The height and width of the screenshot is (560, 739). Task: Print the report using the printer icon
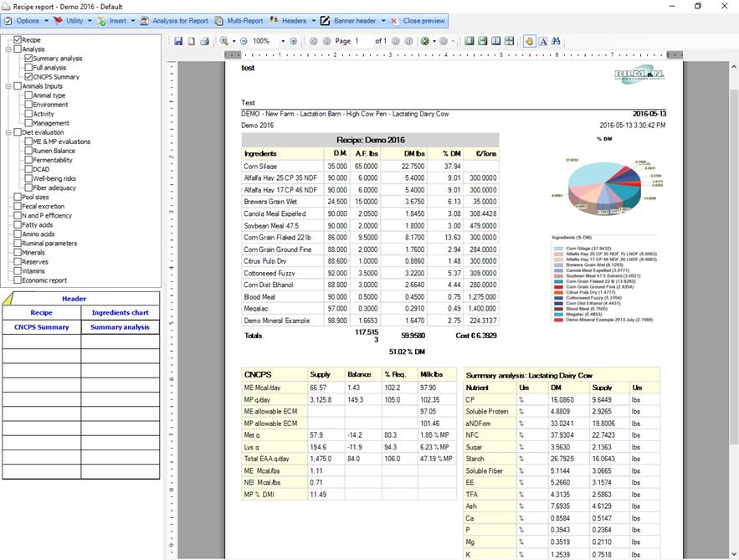point(204,42)
